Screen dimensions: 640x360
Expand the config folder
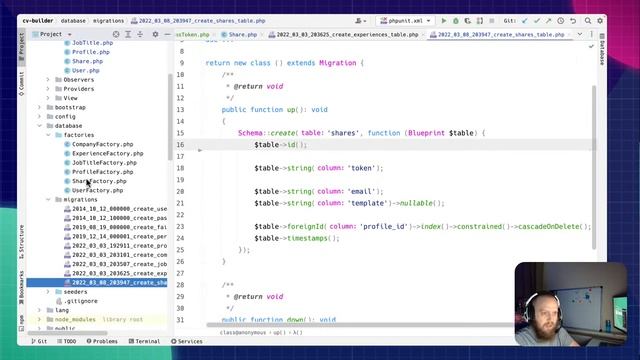click(40, 116)
